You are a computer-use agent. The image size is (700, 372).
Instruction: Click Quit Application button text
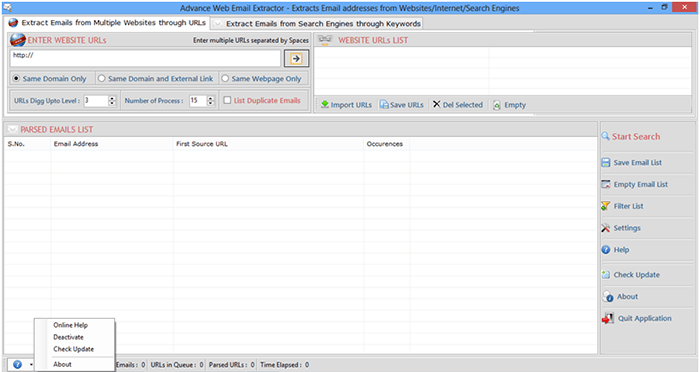[x=645, y=318]
